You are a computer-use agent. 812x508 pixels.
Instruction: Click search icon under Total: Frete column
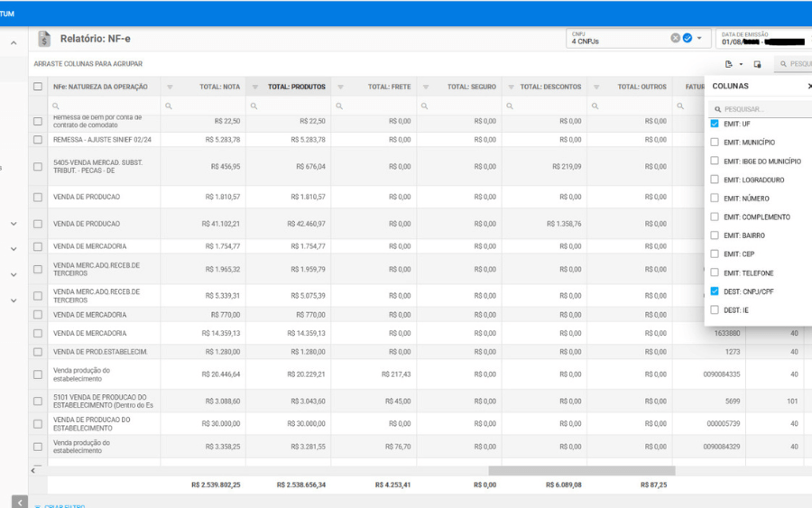coord(339,106)
